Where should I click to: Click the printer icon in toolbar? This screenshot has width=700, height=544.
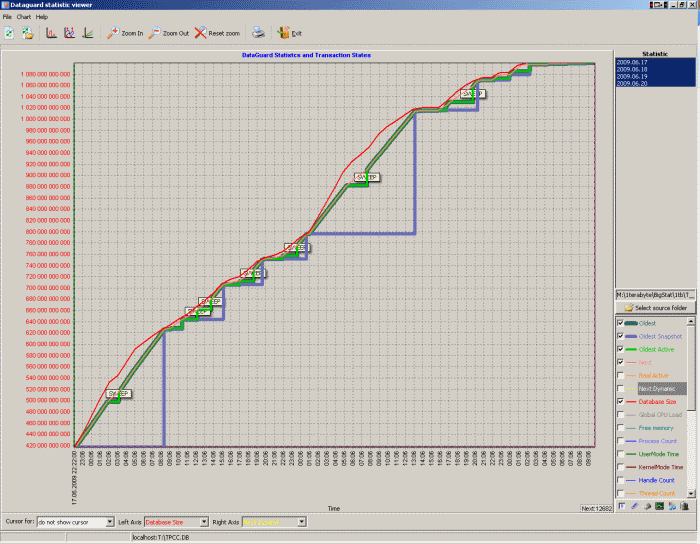pos(258,33)
